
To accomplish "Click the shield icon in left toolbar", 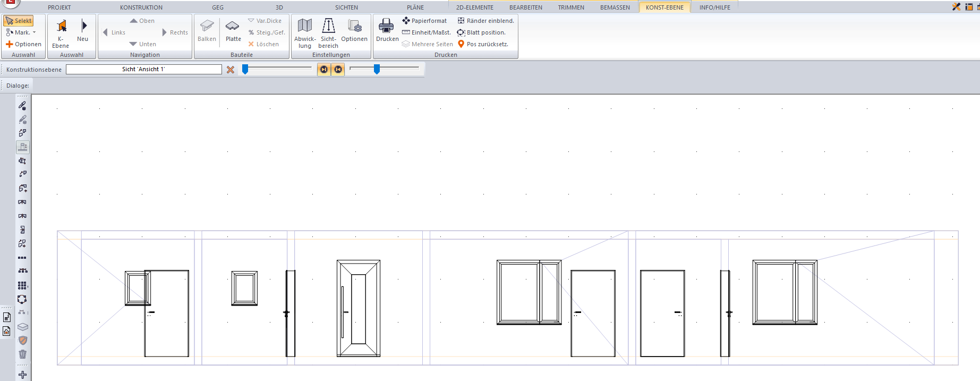I will (22, 341).
